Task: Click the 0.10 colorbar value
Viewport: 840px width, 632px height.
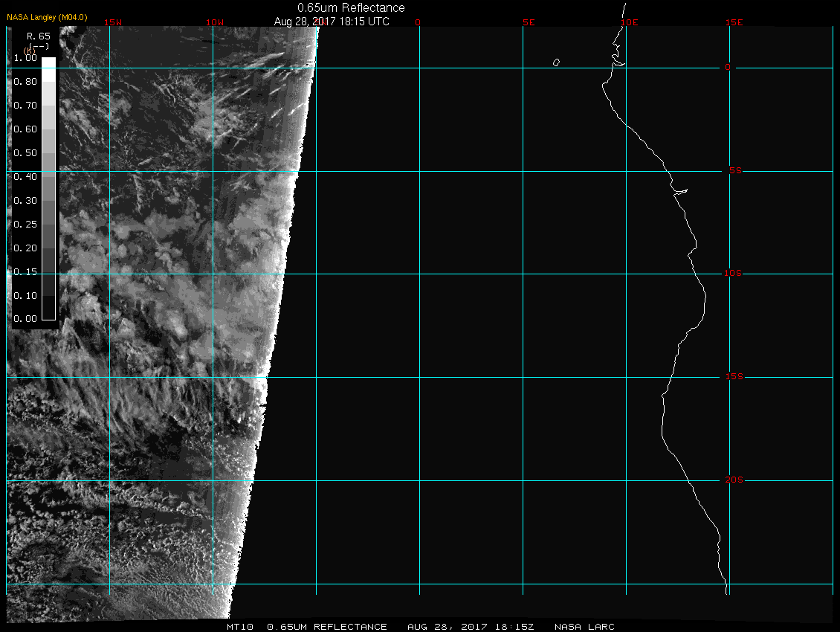Action: (x=25, y=295)
